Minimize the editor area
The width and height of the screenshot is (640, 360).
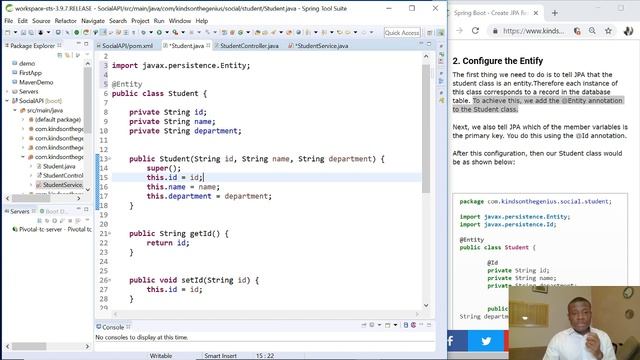421,44
